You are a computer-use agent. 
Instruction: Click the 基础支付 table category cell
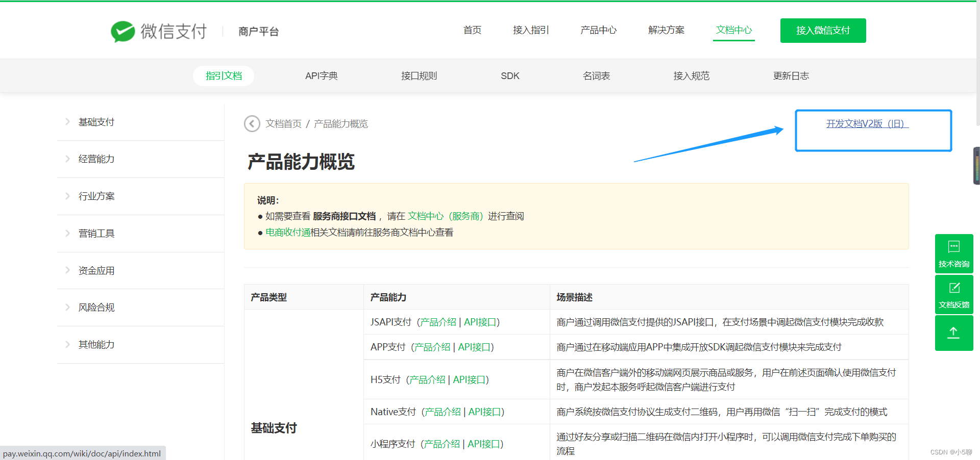(x=274, y=428)
